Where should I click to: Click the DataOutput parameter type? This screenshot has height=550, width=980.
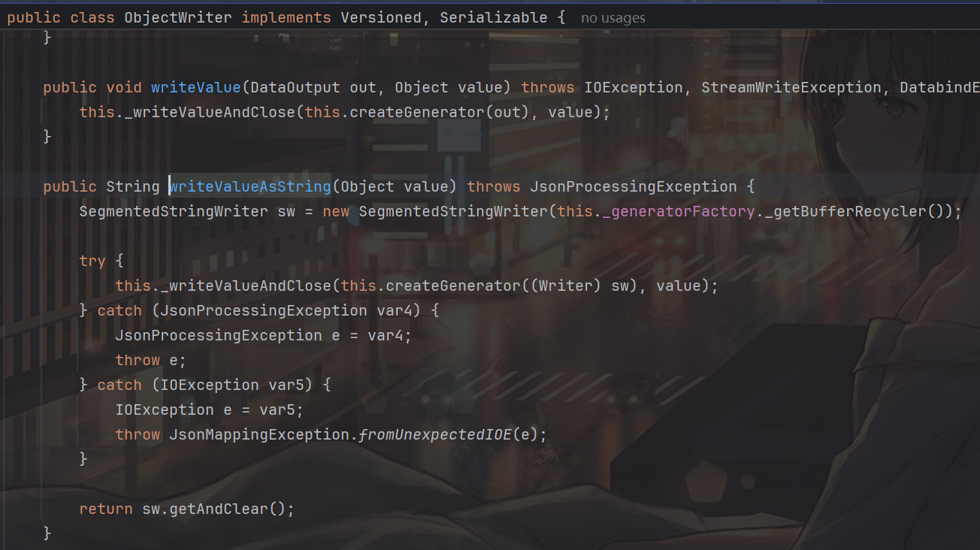point(295,87)
